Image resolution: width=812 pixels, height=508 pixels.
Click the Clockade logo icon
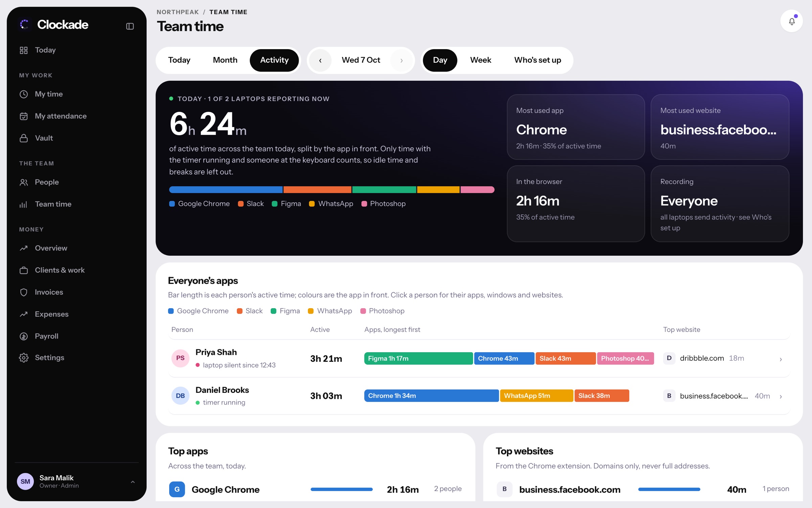pyautogui.click(x=25, y=24)
